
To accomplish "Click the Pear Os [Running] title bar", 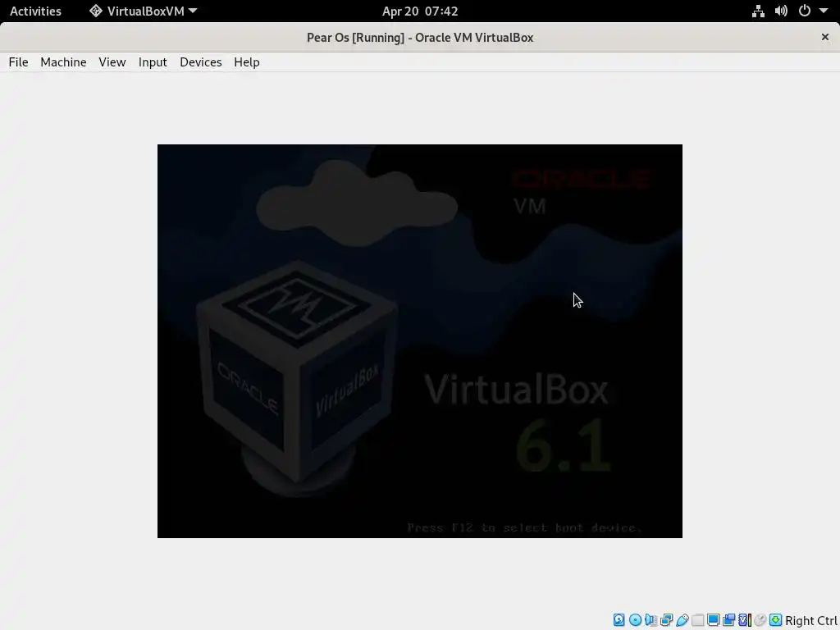I will pyautogui.click(x=420, y=38).
